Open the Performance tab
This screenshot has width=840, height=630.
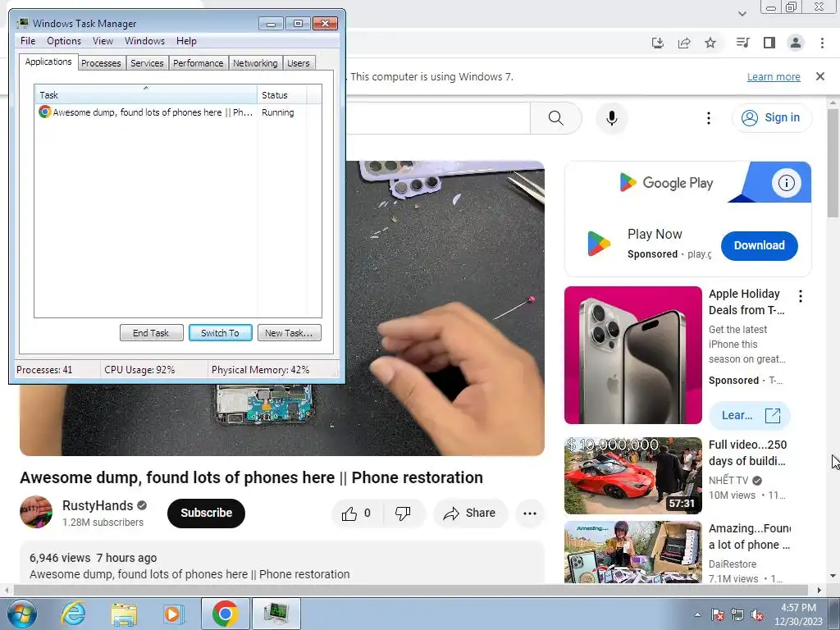199,63
